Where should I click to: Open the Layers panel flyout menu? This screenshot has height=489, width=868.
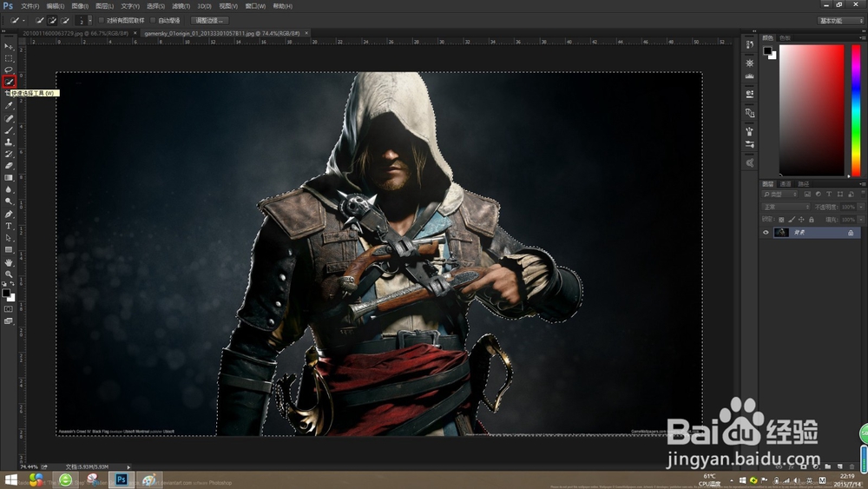tap(861, 184)
